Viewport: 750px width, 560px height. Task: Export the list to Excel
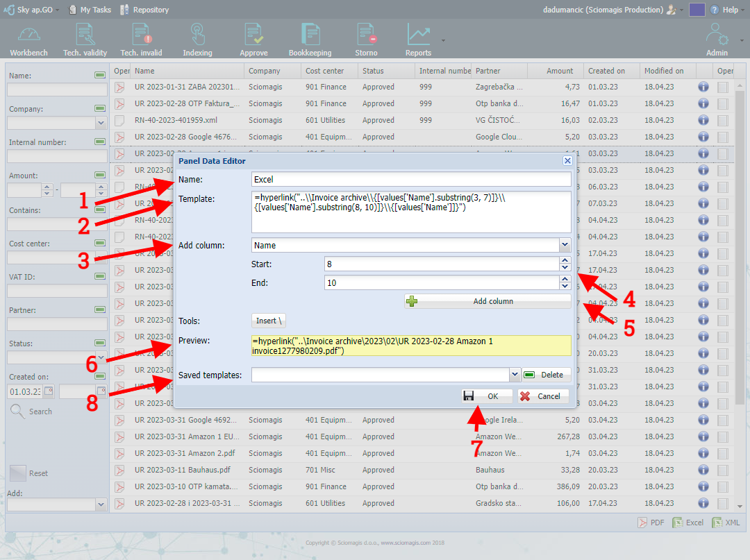tap(687, 523)
